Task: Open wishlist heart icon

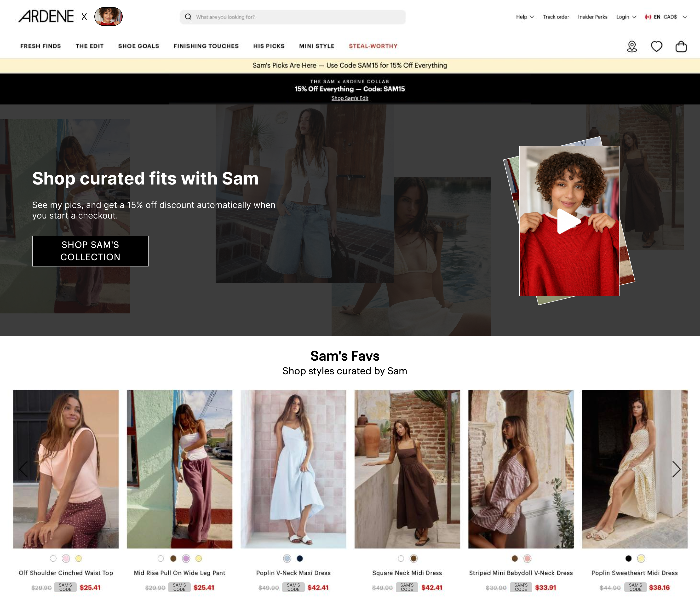Action: click(656, 46)
